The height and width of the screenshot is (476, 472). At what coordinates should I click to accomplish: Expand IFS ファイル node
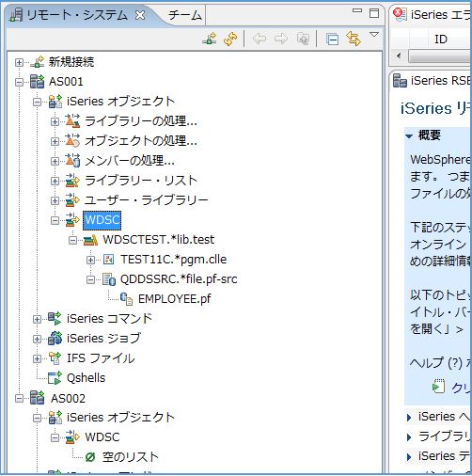pos(37,358)
